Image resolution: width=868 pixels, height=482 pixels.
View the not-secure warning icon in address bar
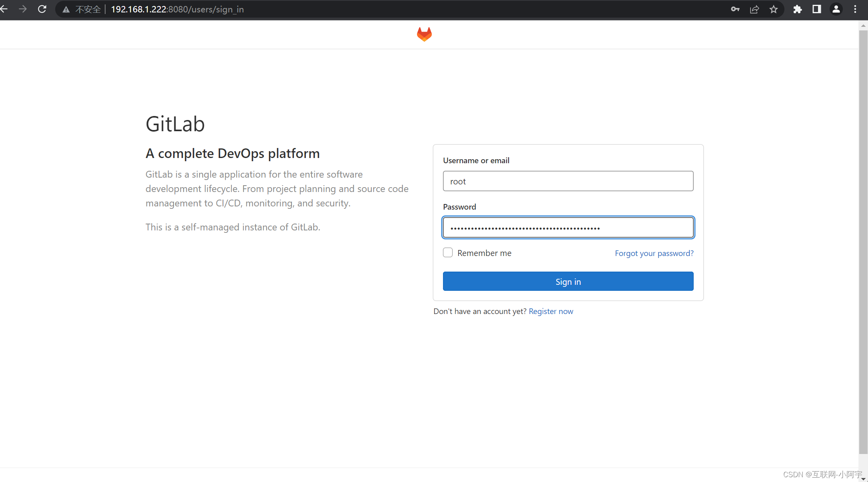click(x=66, y=10)
